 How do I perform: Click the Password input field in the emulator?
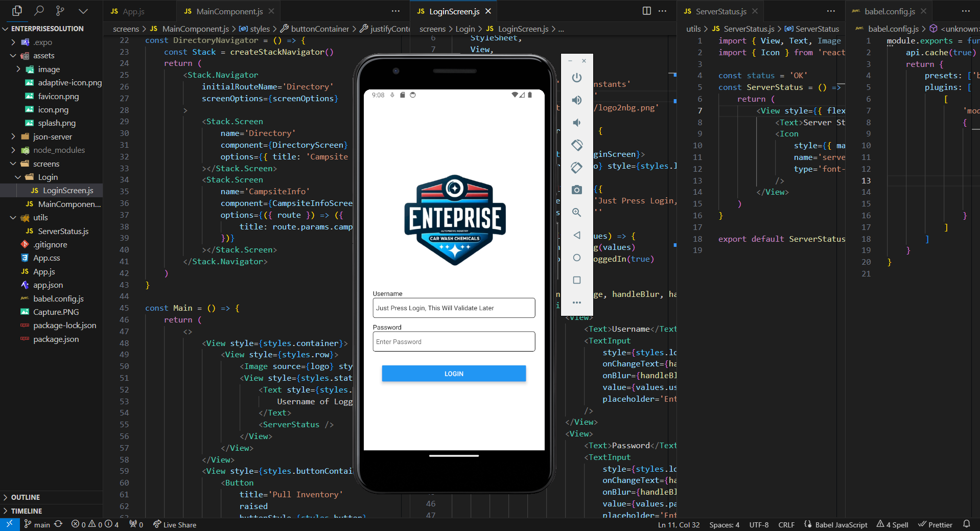[453, 341]
